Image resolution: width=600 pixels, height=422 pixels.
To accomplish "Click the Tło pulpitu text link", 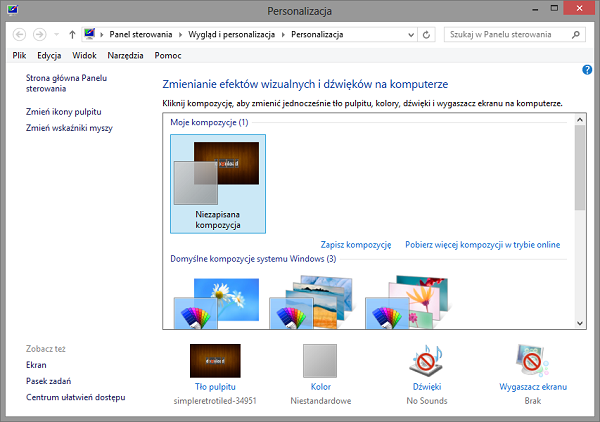I will (x=215, y=387).
